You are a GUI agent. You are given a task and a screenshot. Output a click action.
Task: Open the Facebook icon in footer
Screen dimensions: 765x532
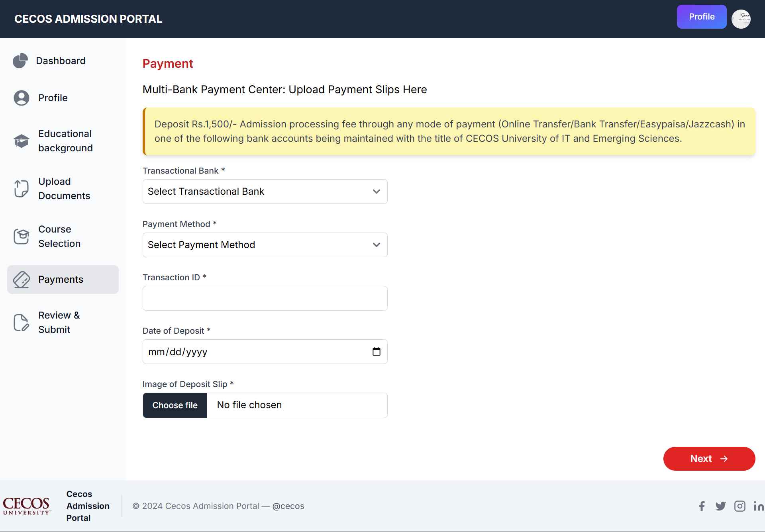click(702, 506)
